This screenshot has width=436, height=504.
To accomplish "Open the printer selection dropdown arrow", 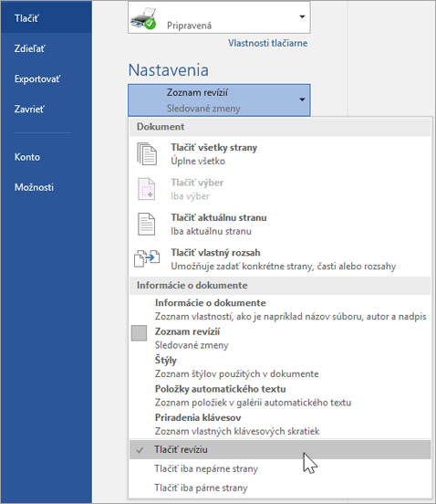I will click(302, 16).
